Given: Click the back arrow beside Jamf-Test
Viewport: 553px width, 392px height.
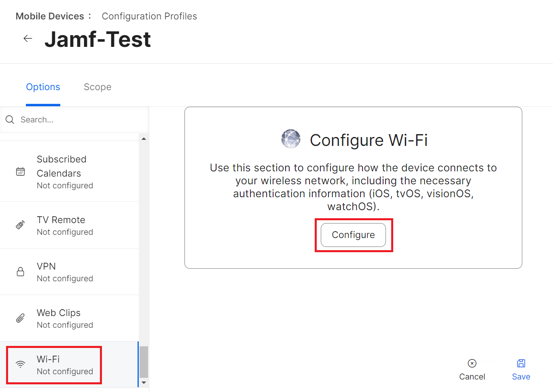Looking at the screenshot, I should [x=28, y=38].
